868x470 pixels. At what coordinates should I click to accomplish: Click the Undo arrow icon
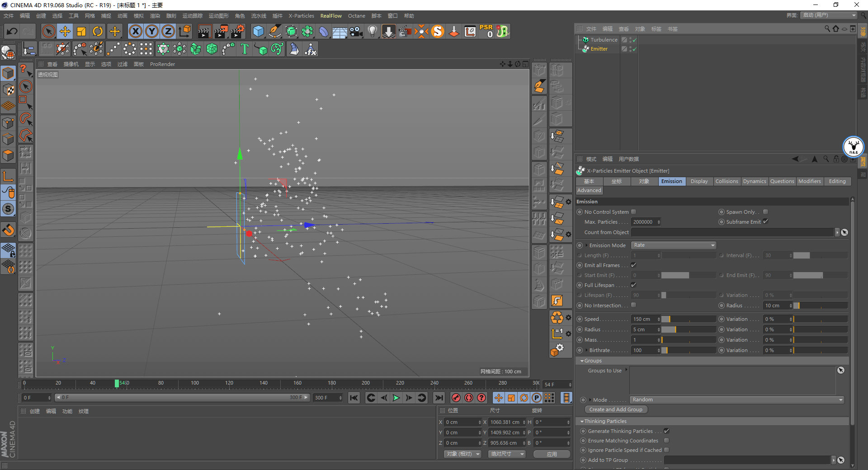pyautogui.click(x=12, y=31)
